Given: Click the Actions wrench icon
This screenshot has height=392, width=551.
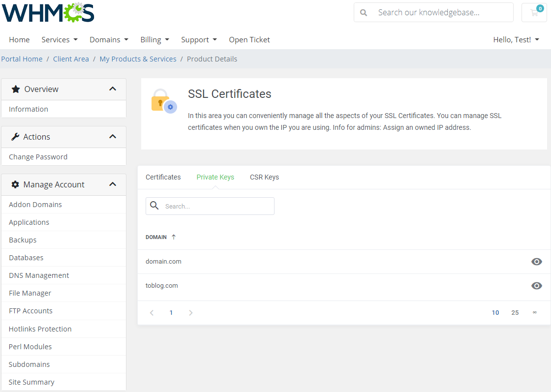Looking at the screenshot, I should 15,137.
